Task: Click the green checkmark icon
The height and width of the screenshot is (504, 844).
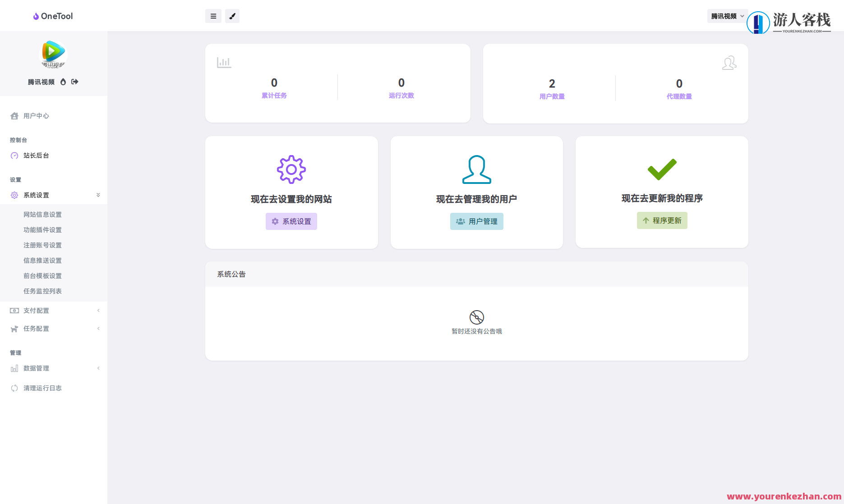Action: 662,169
